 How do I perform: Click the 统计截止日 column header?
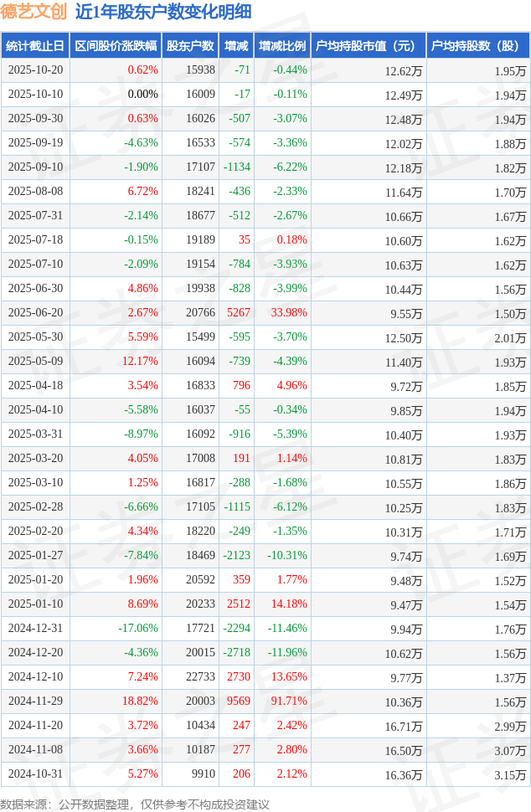35,46
